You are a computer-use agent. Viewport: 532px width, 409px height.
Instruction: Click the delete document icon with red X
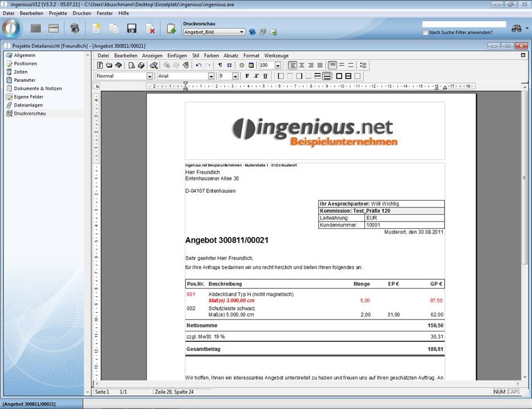150,28
